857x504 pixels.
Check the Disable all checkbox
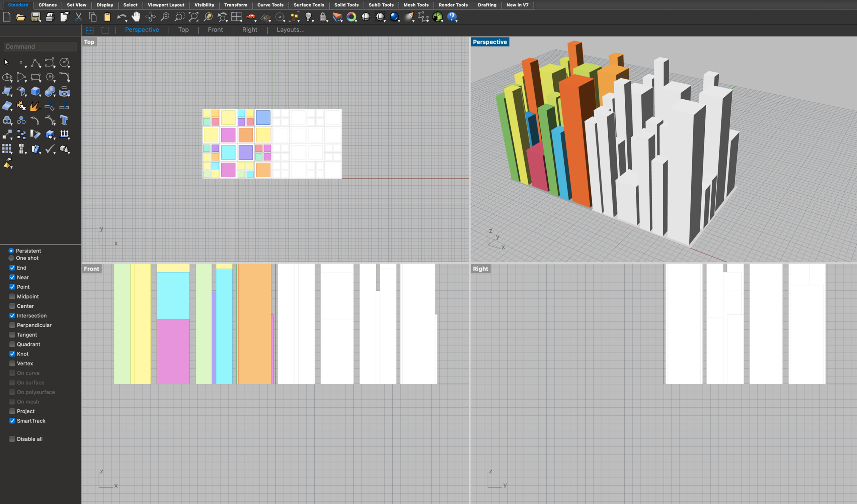click(x=12, y=439)
